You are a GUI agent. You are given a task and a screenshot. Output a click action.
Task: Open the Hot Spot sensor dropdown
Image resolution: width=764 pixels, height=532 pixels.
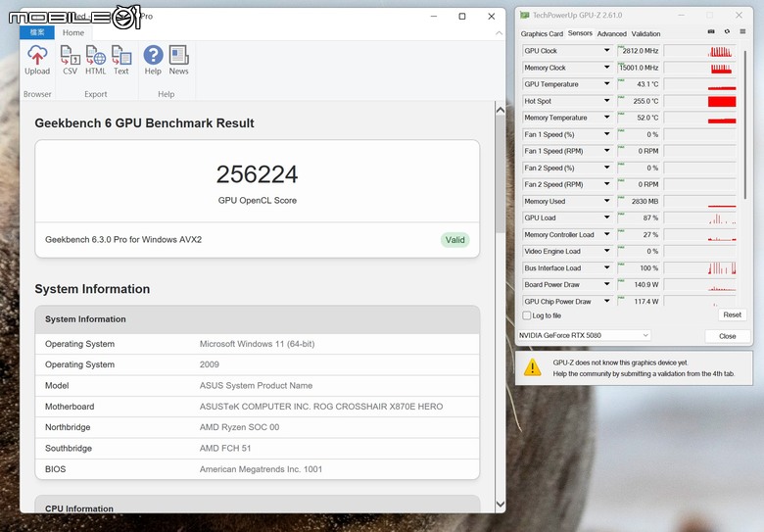click(606, 101)
